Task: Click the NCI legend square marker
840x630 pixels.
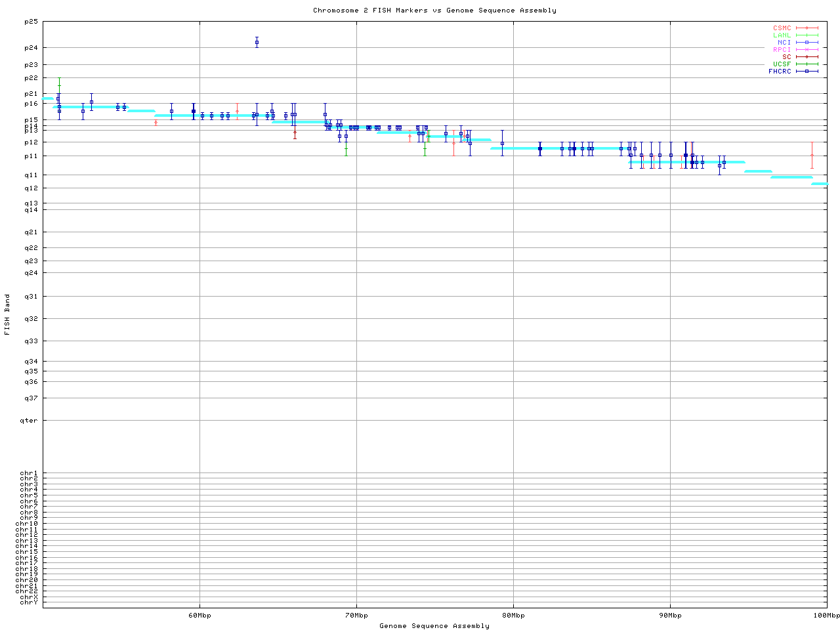Action: (807, 43)
